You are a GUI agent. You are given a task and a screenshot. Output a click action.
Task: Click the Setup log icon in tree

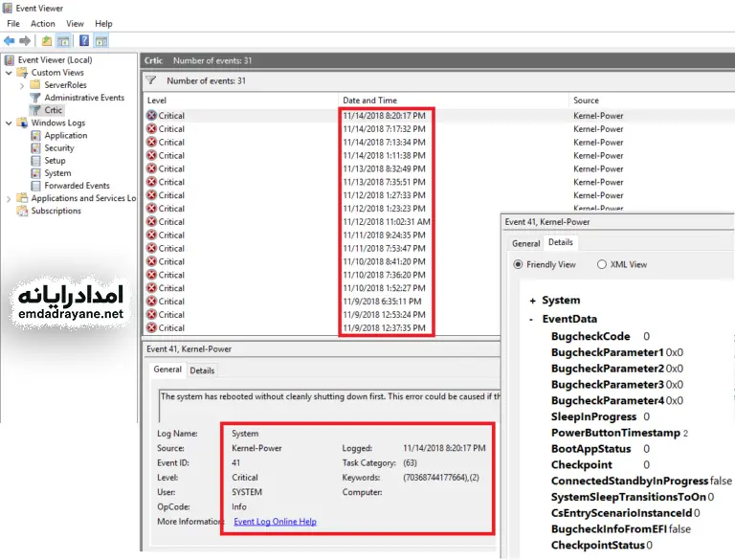pos(35,161)
